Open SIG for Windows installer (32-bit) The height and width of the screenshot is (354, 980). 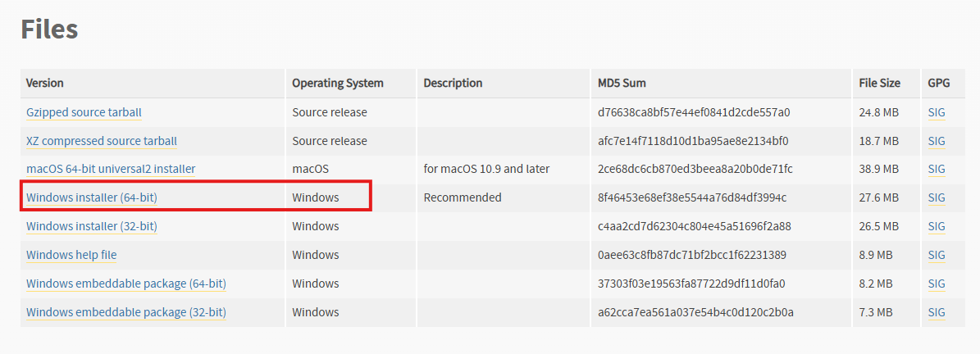(x=937, y=226)
